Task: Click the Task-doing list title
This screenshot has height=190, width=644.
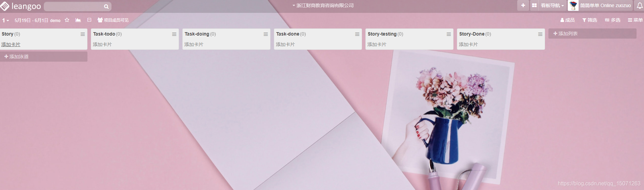Action: [x=197, y=34]
